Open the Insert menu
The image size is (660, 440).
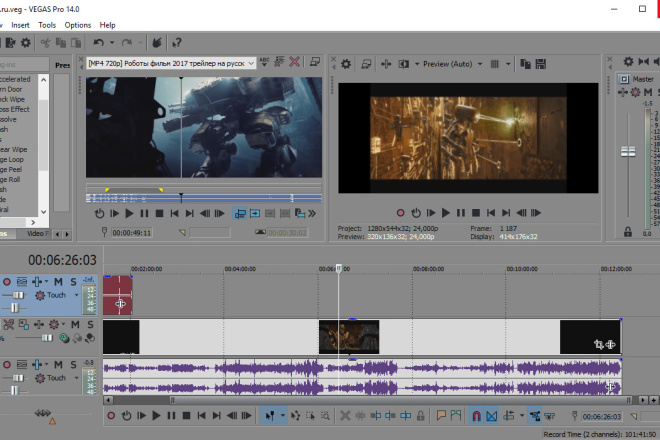(20, 25)
